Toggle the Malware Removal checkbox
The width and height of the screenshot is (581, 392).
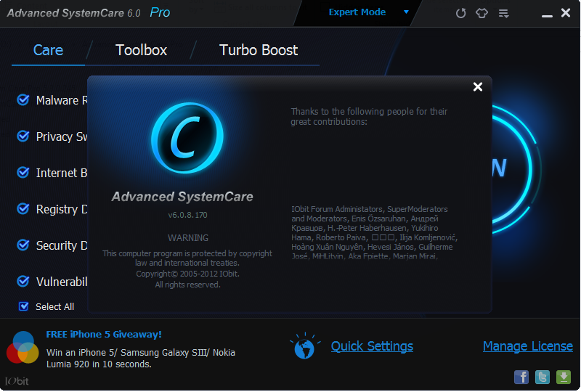[23, 99]
